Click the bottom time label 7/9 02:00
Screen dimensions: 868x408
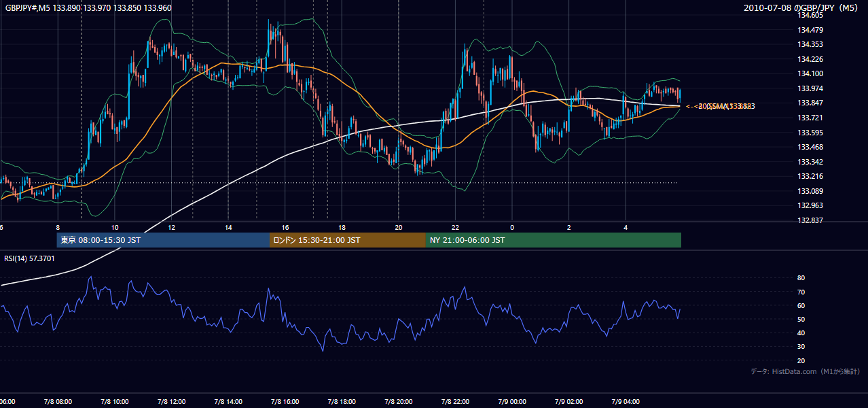568,402
